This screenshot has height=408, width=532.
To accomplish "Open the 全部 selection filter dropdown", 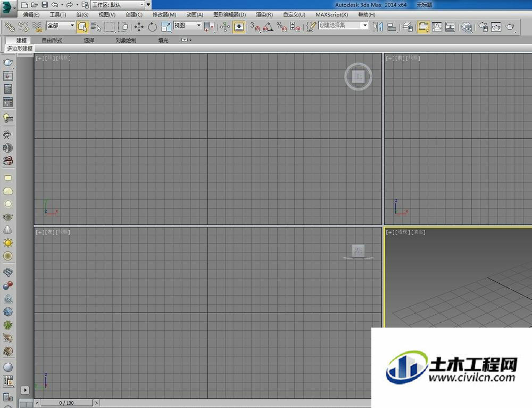I will tap(61, 26).
